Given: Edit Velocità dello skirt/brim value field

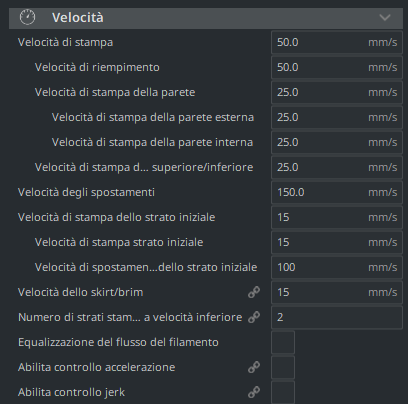Looking at the screenshot, I should click(337, 292).
